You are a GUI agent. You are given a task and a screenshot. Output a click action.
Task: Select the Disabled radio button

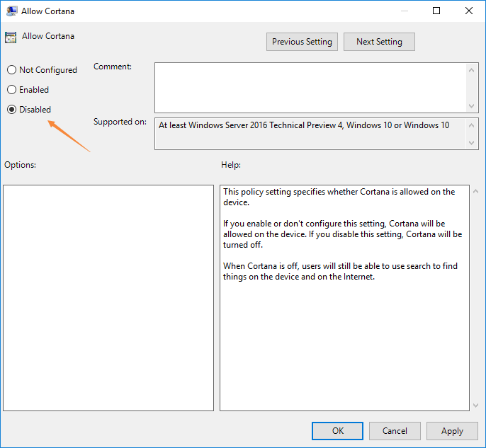point(29,110)
